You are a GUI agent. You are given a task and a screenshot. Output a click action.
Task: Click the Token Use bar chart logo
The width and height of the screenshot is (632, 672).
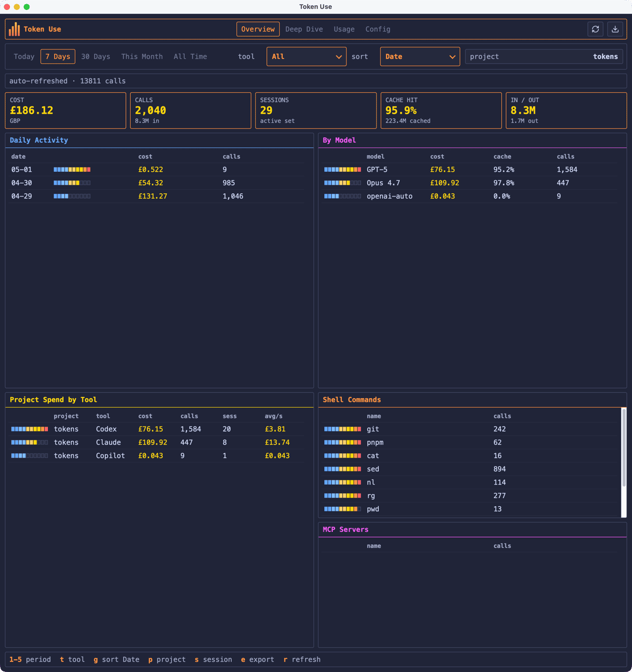coord(15,29)
